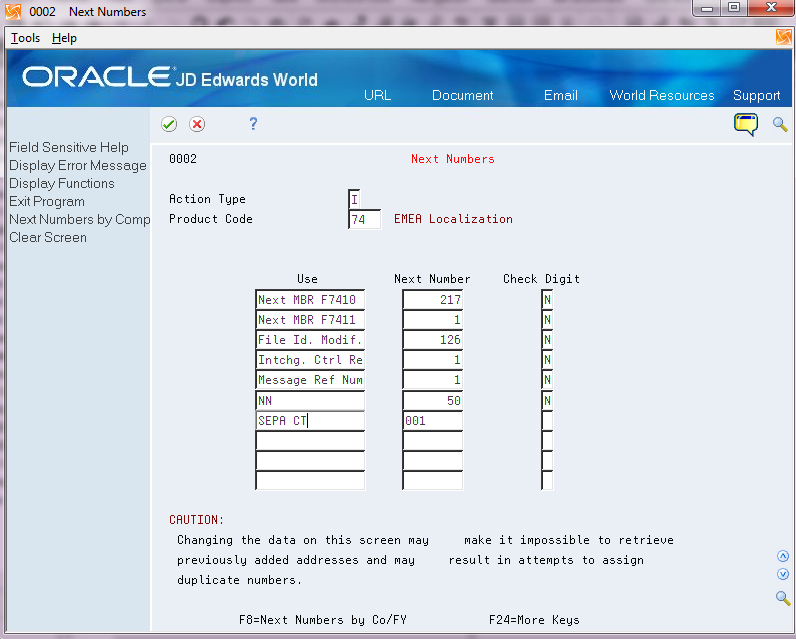Select Next Numbers by Comp in sidebar
The height and width of the screenshot is (639, 796).
click(79, 219)
